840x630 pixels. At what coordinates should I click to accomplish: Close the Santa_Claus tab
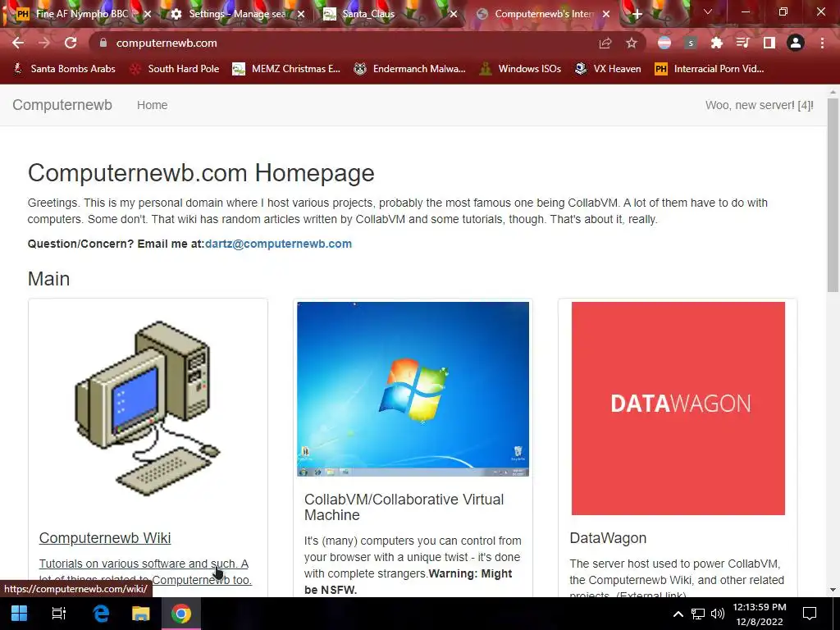pos(454,14)
